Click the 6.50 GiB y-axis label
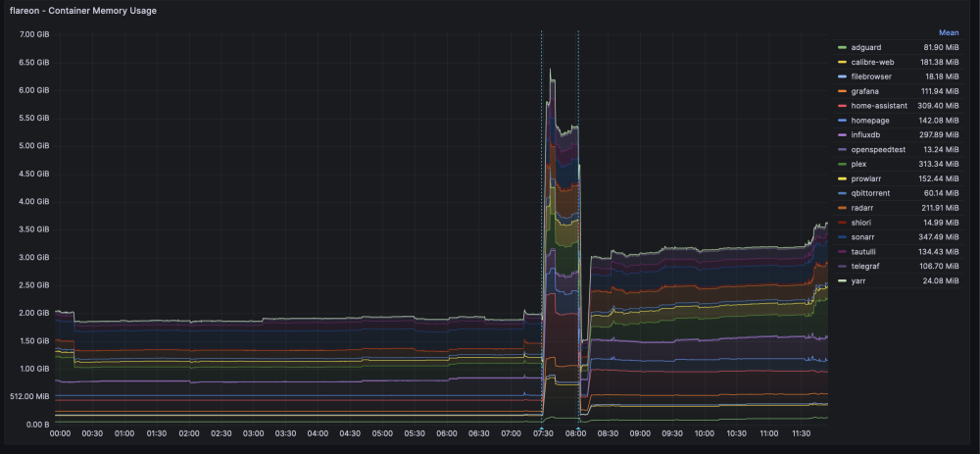Viewport: 980px width, 454px height. point(35,63)
